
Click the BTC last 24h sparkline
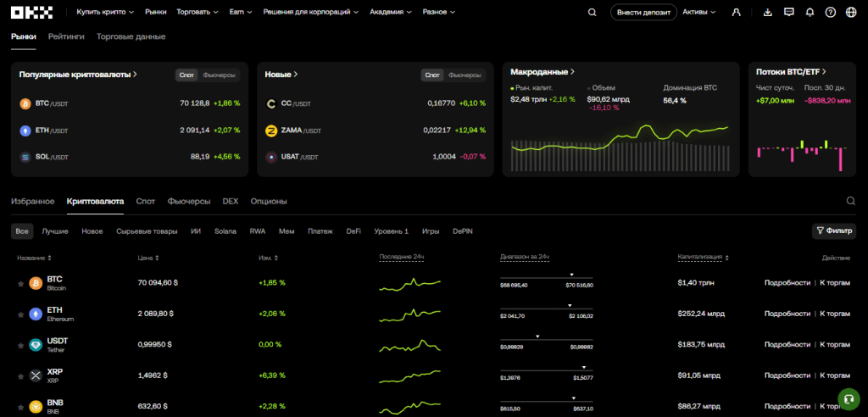pyautogui.click(x=409, y=284)
